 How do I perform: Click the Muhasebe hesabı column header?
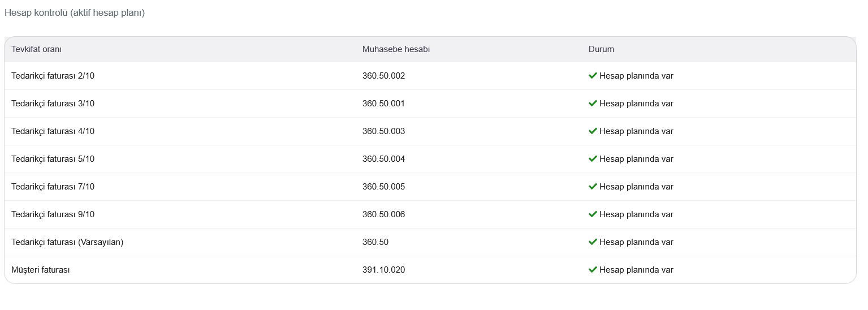click(396, 49)
